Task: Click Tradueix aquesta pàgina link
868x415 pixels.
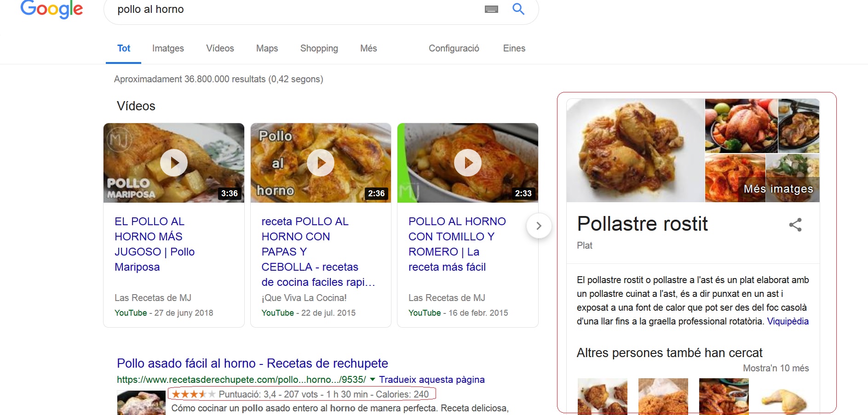Action: point(431,380)
